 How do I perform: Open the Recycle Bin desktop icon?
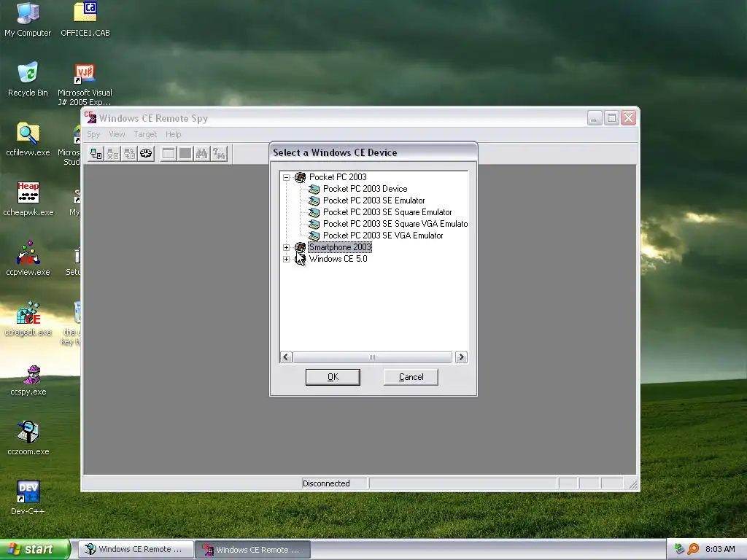[28, 79]
